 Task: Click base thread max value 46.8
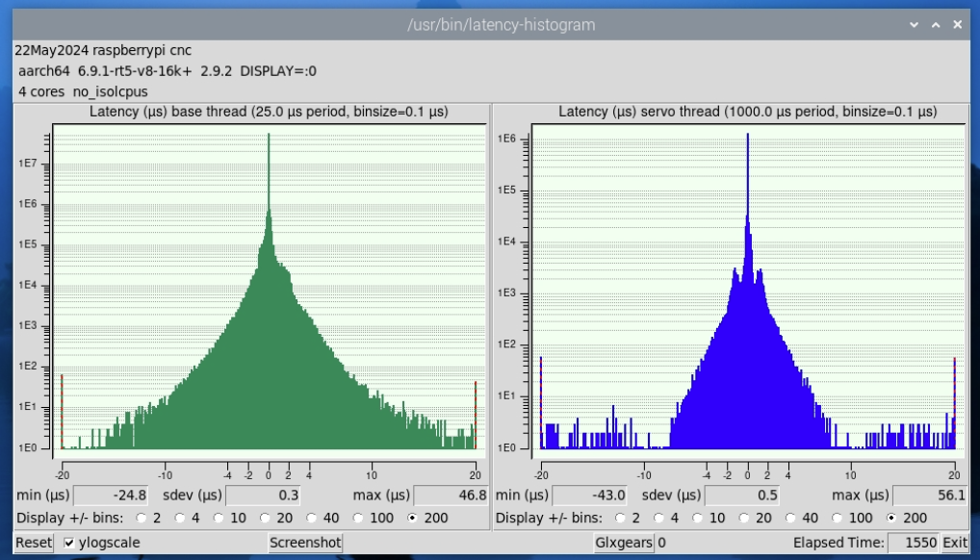pos(451,496)
